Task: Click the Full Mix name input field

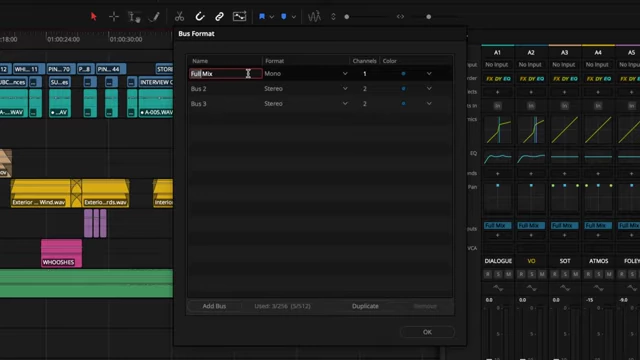Action: pyautogui.click(x=225, y=73)
